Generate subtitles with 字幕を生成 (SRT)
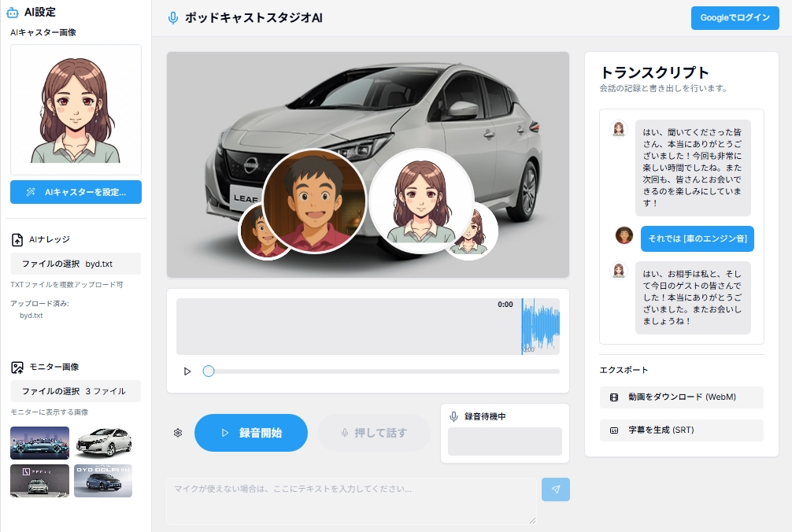 (x=681, y=430)
